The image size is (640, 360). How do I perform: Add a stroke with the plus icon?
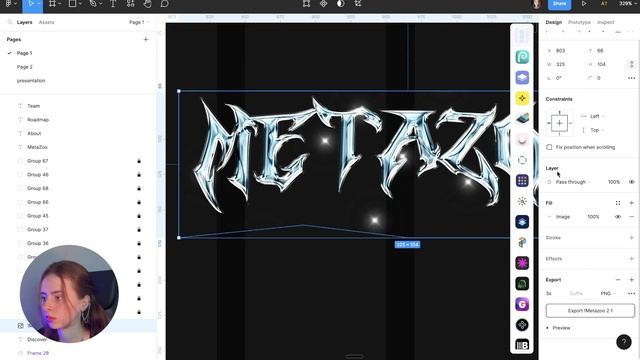[x=631, y=238]
